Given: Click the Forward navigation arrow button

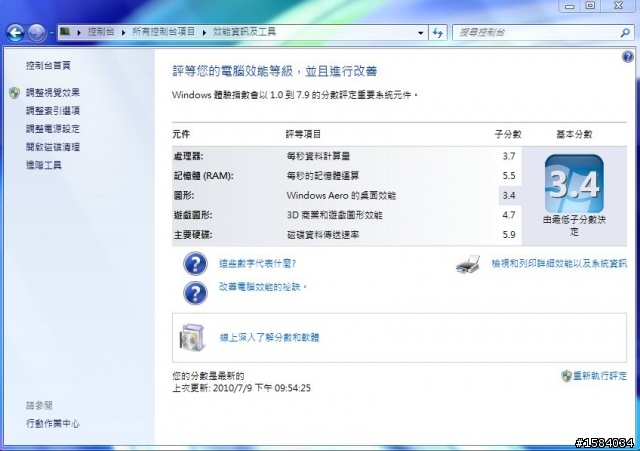Looking at the screenshot, I should click(x=36, y=32).
